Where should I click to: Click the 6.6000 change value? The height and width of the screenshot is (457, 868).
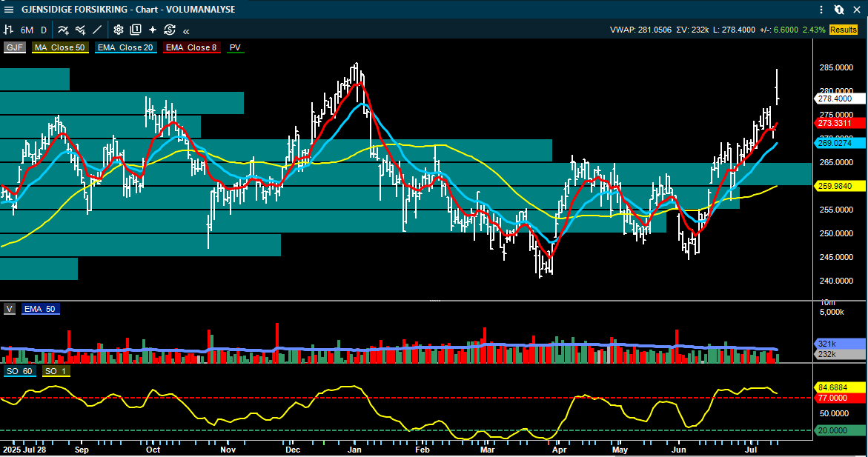point(786,30)
